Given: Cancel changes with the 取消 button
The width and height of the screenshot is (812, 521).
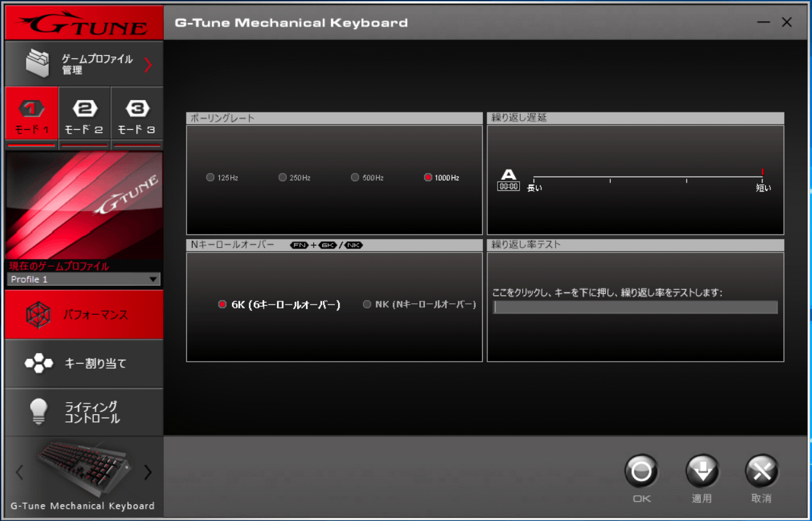Looking at the screenshot, I should click(x=762, y=472).
